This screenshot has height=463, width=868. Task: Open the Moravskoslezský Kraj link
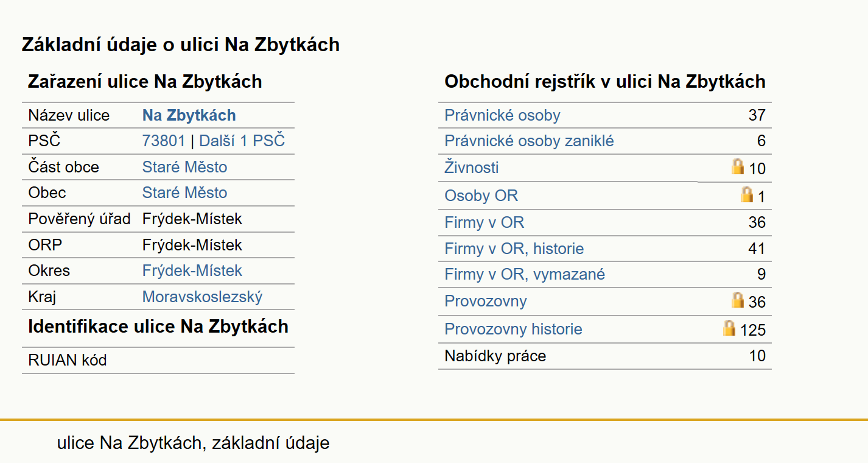203,297
